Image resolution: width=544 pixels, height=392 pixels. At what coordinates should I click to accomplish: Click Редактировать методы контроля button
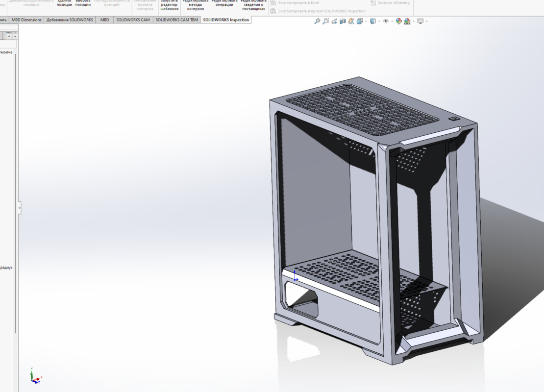point(196,5)
